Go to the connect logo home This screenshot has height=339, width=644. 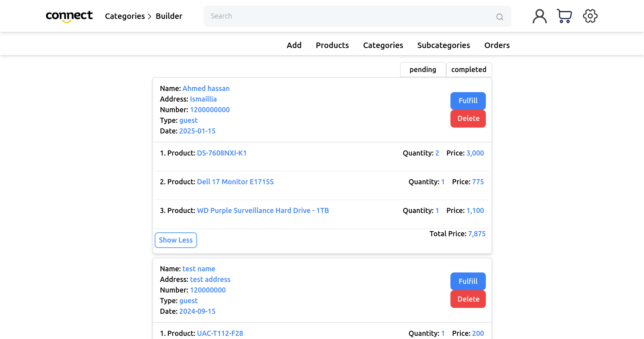tap(69, 16)
